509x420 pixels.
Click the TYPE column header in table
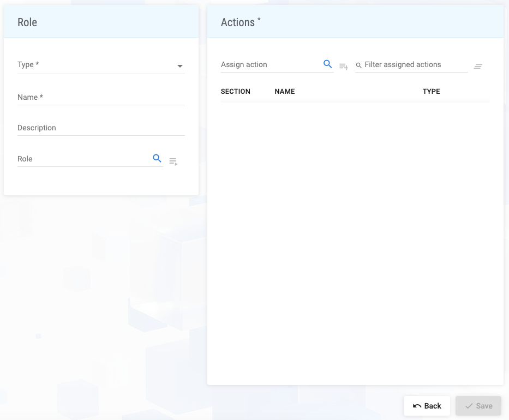tap(431, 92)
